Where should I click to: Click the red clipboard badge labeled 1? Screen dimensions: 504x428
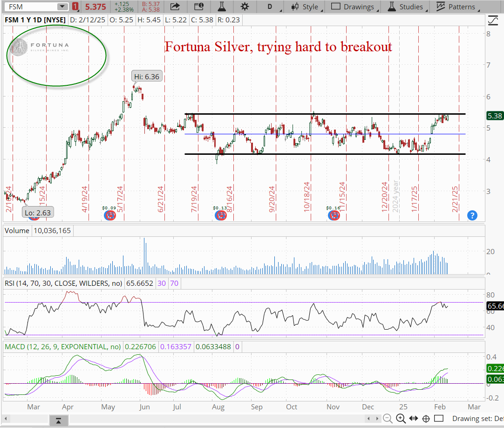[x=75, y=7]
